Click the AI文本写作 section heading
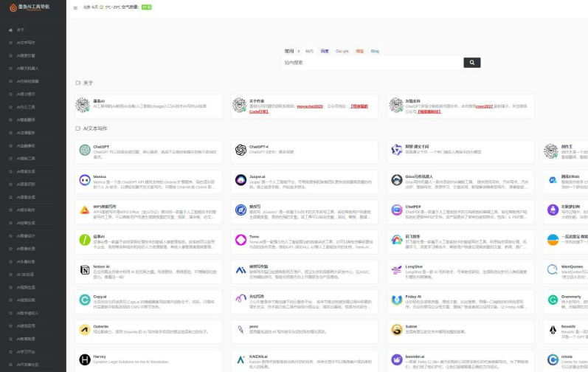The image size is (588, 372). point(95,128)
